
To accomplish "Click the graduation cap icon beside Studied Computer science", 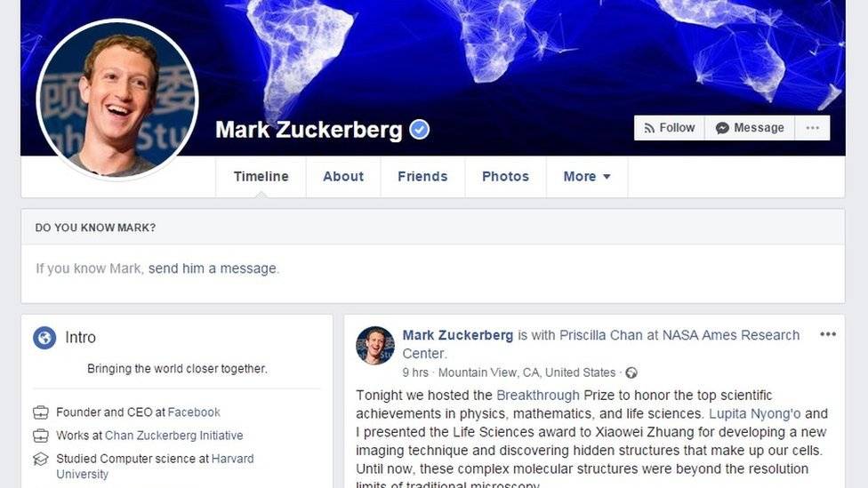I will pyautogui.click(x=40, y=460).
